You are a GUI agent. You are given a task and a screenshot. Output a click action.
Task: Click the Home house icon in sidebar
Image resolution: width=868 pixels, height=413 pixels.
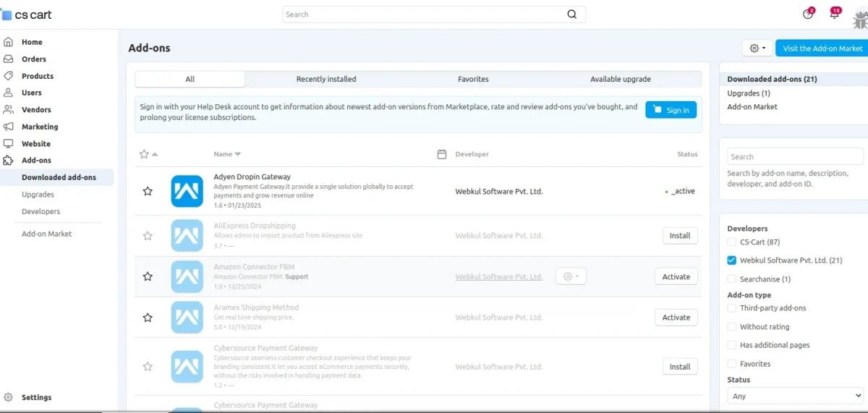click(9, 42)
